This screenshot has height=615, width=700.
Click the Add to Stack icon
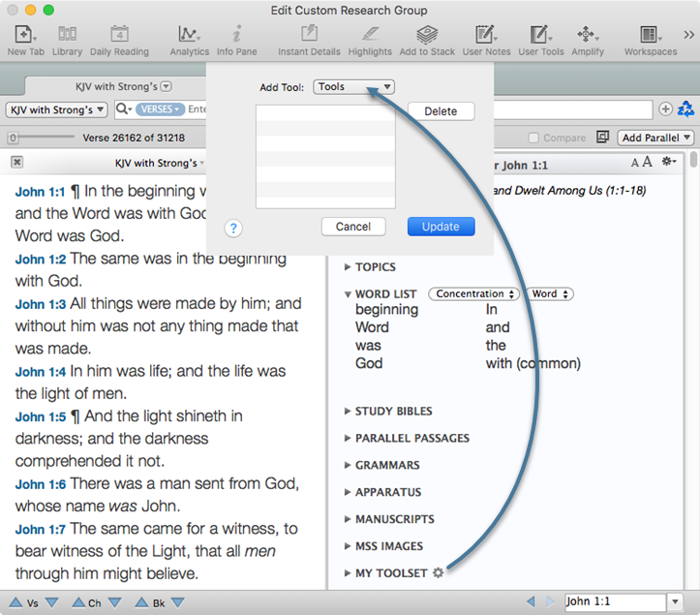[427, 35]
